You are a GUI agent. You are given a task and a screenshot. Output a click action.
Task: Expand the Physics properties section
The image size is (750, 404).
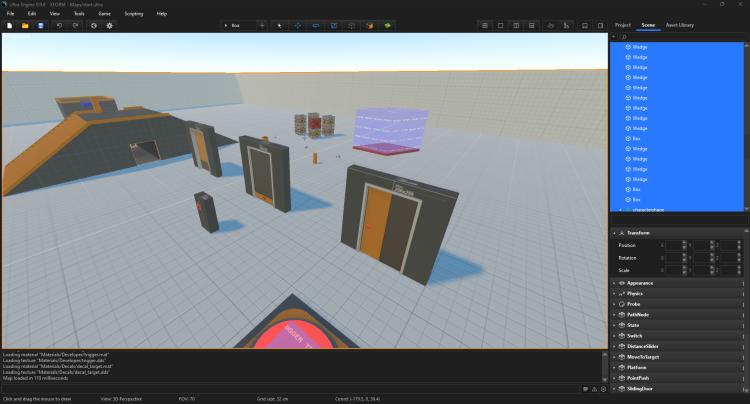[638, 294]
